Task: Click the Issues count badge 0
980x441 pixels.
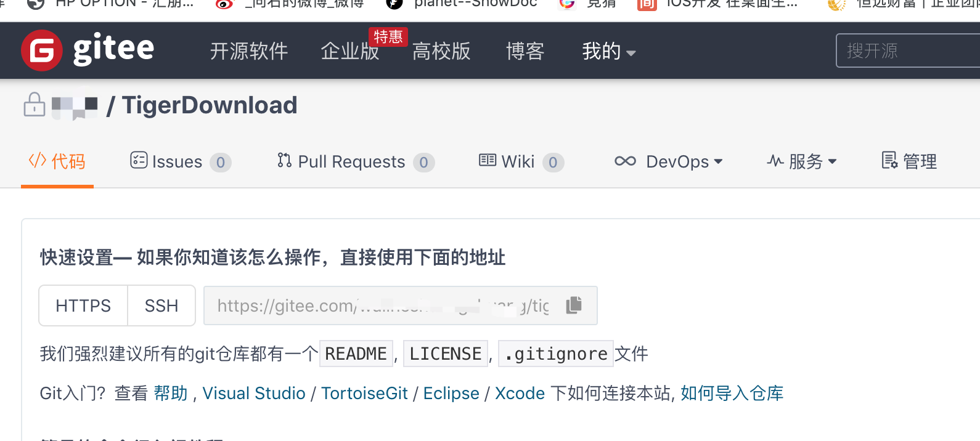Action: click(221, 163)
